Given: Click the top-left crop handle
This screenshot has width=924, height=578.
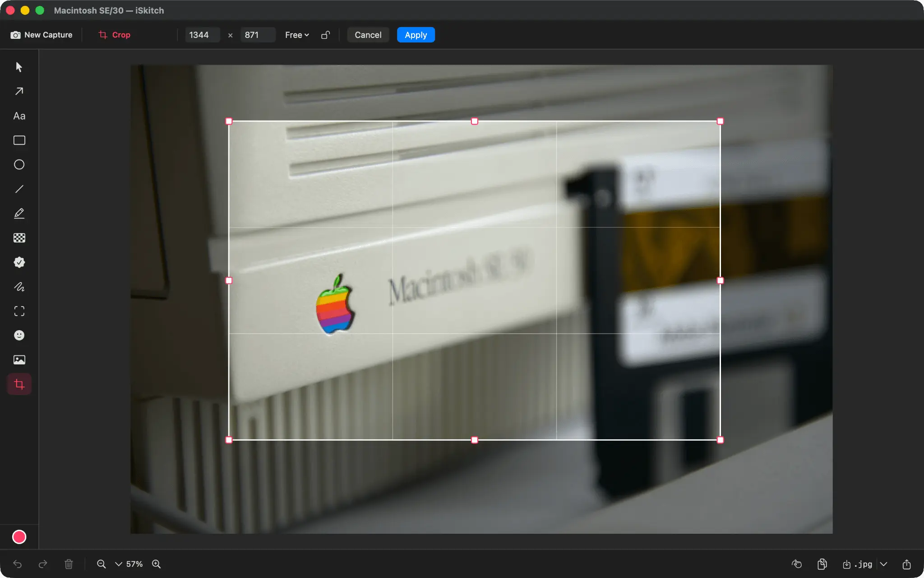Looking at the screenshot, I should coord(229,121).
